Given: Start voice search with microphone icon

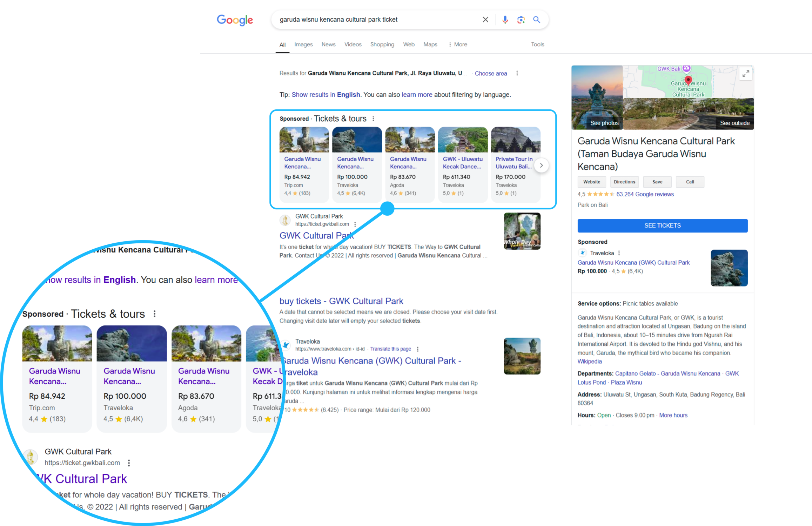Looking at the screenshot, I should pos(505,20).
